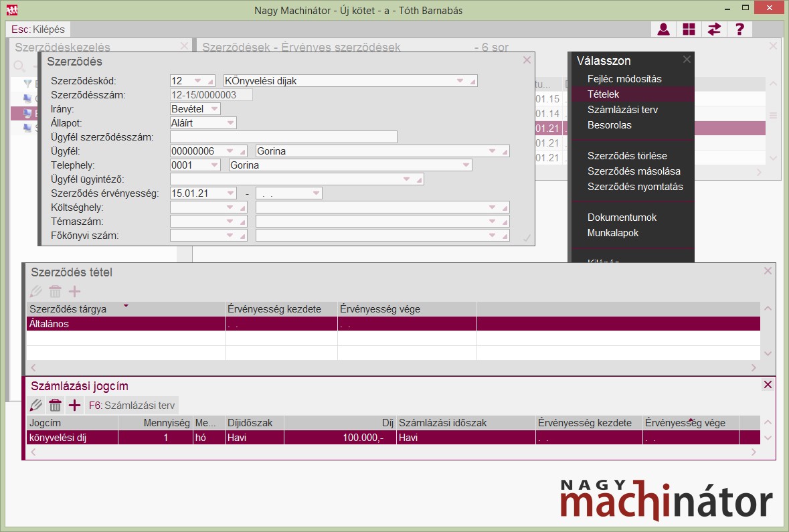Open Dokumentumok from the Válasszon menu
The height and width of the screenshot is (532, 789).
(622, 217)
